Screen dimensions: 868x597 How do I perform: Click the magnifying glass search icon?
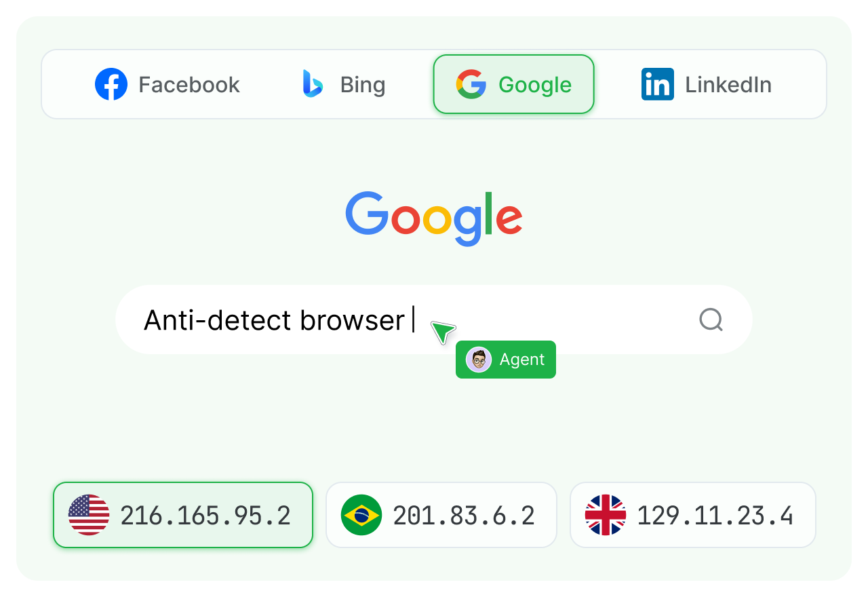pyautogui.click(x=711, y=320)
